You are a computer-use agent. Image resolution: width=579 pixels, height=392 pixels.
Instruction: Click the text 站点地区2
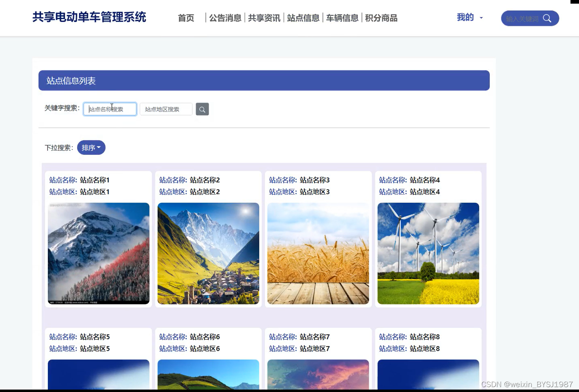[x=204, y=192]
